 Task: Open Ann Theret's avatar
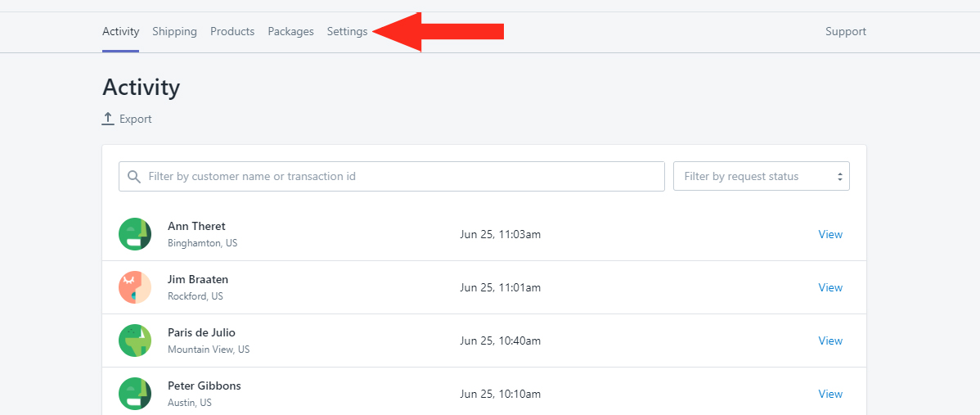pos(135,234)
